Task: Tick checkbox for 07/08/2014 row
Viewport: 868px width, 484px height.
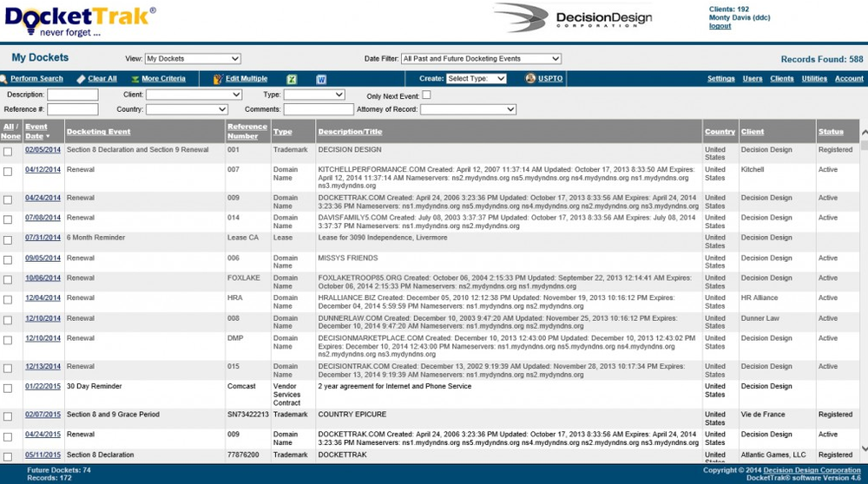Action: tap(8, 219)
